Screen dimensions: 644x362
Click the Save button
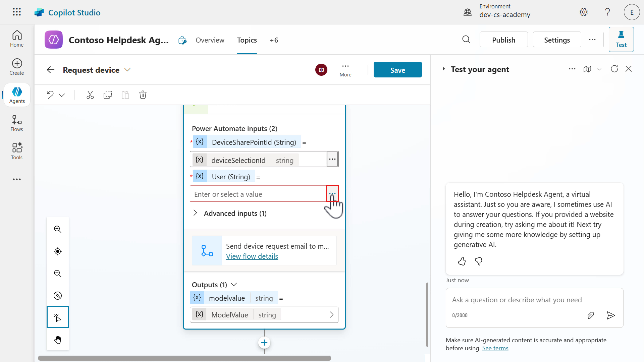397,70
